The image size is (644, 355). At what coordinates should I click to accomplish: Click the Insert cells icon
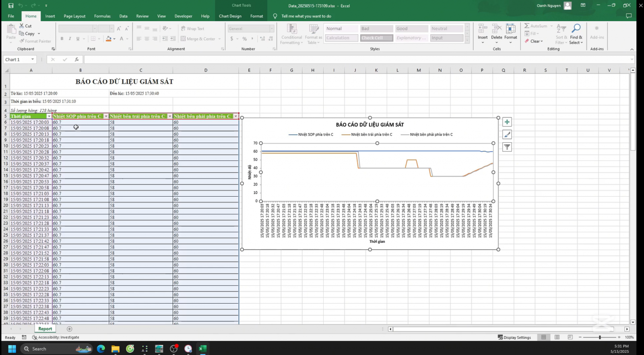(483, 29)
